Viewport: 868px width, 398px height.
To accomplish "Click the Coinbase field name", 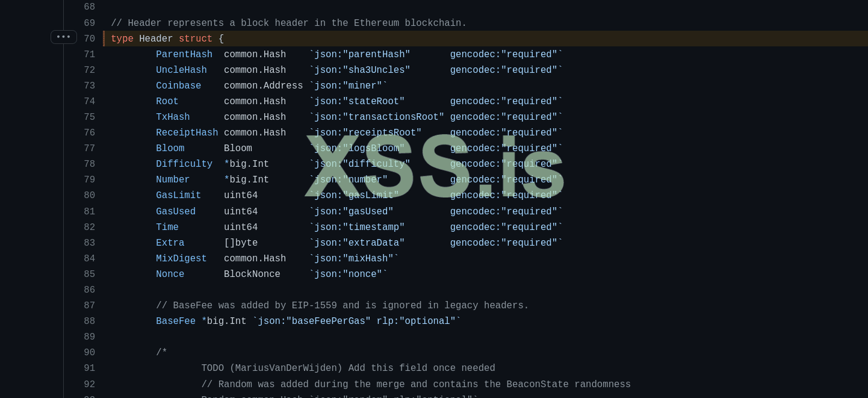I will 178,86.
